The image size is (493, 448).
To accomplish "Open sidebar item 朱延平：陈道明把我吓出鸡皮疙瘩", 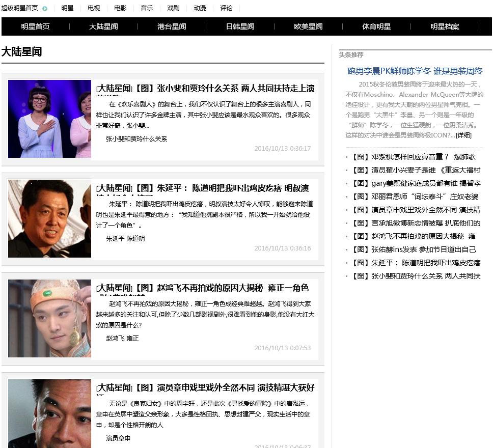I will click(416, 263).
